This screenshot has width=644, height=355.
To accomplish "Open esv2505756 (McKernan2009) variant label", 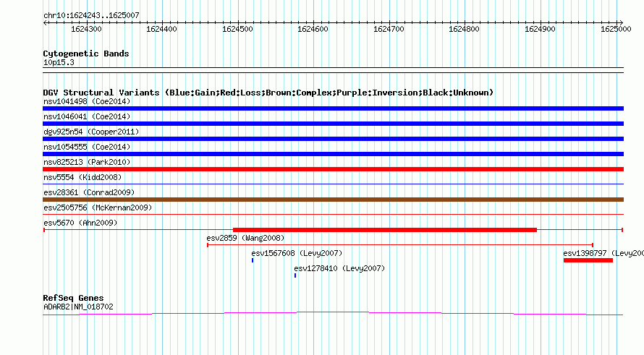I will (x=98, y=208).
